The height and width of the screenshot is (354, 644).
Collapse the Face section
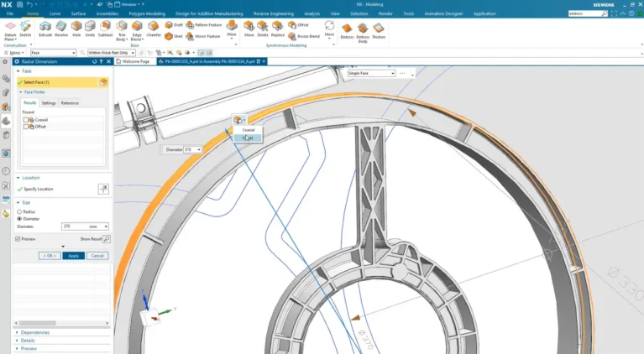(x=18, y=71)
